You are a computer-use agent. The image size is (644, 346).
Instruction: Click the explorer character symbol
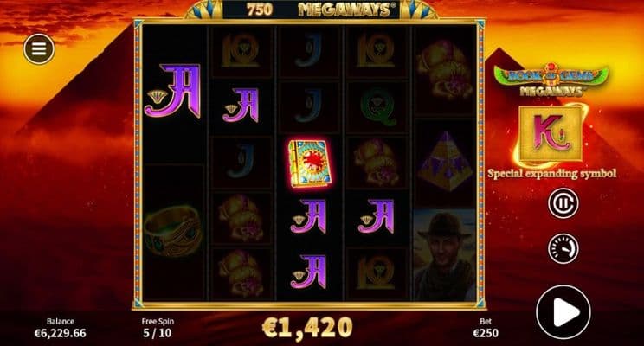coord(445,256)
